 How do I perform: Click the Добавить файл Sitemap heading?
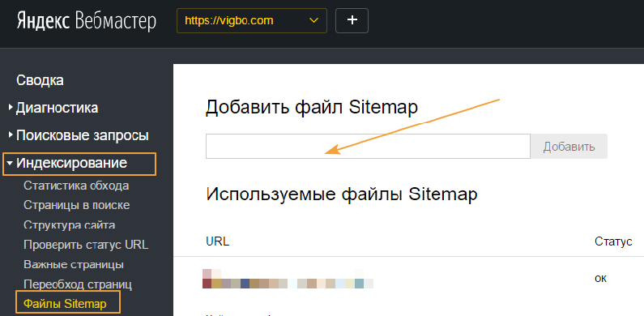(312, 107)
